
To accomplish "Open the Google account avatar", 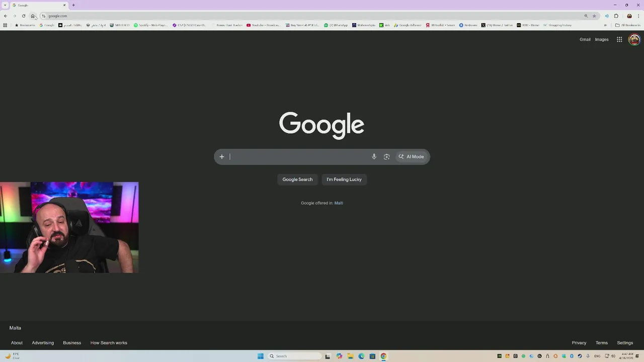I will [x=634, y=39].
